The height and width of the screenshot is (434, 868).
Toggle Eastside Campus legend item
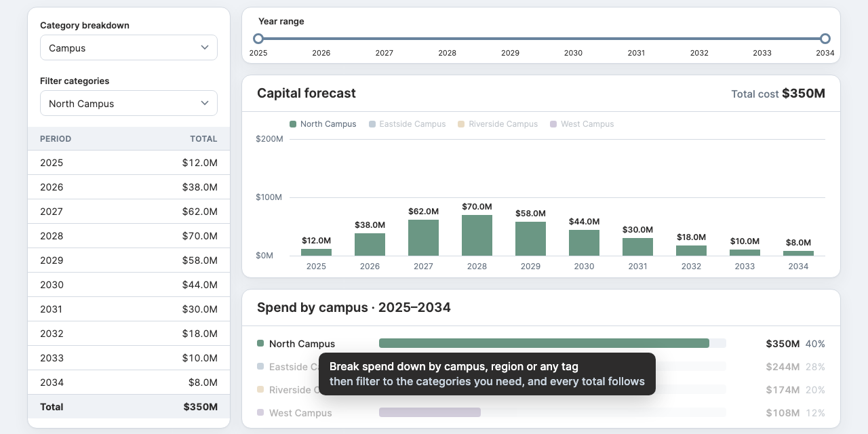coord(408,124)
